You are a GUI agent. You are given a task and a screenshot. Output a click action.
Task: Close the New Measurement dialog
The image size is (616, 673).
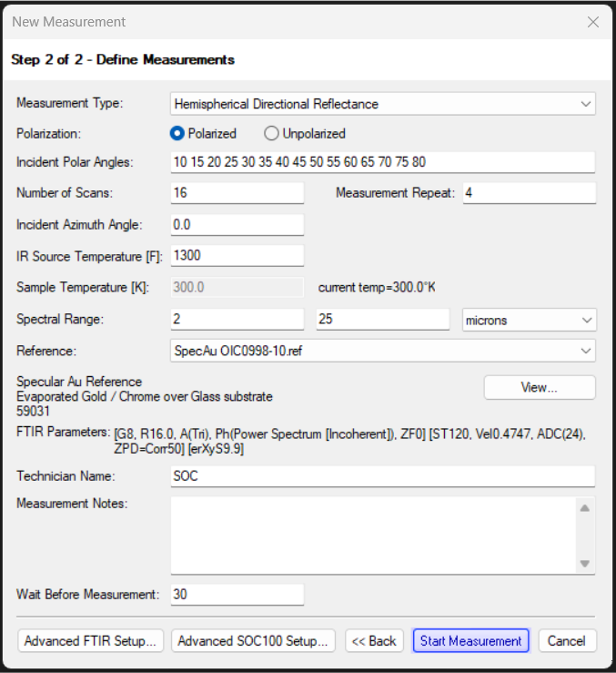(x=592, y=21)
